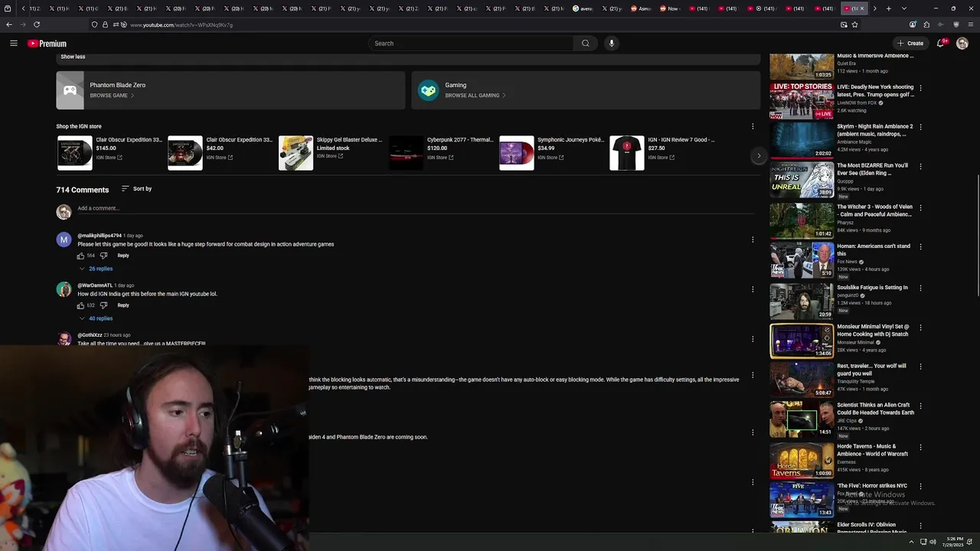Watch Soulslike Fatigue is Setting In video
Viewport: 980px width, 551px height.
tap(872, 288)
